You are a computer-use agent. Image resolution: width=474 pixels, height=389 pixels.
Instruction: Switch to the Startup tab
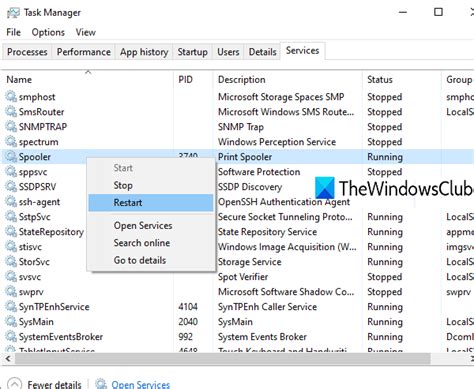point(192,52)
